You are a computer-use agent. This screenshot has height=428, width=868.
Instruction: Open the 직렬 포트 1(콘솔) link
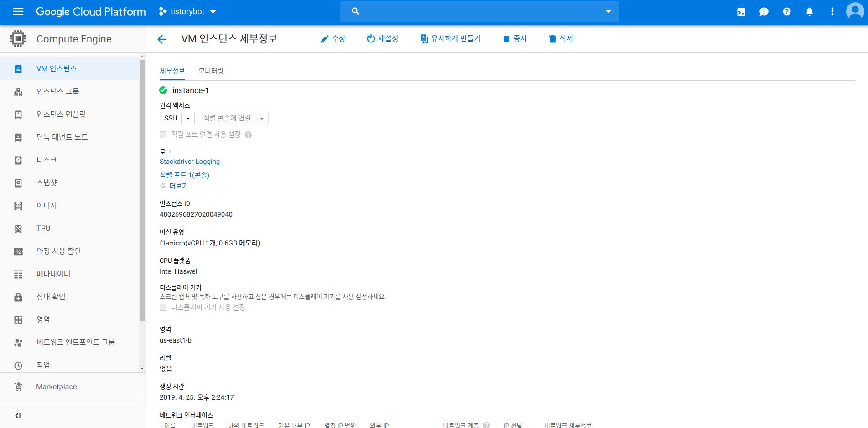pos(184,175)
